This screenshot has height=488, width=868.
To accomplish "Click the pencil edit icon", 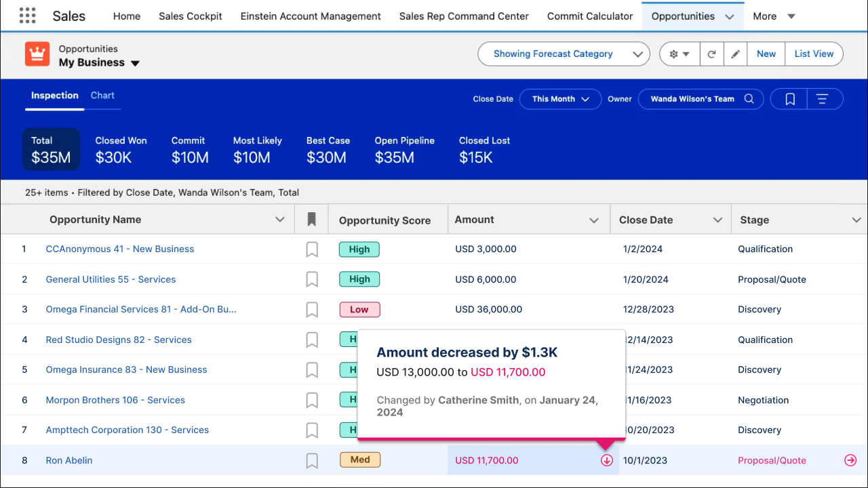I will pos(735,54).
